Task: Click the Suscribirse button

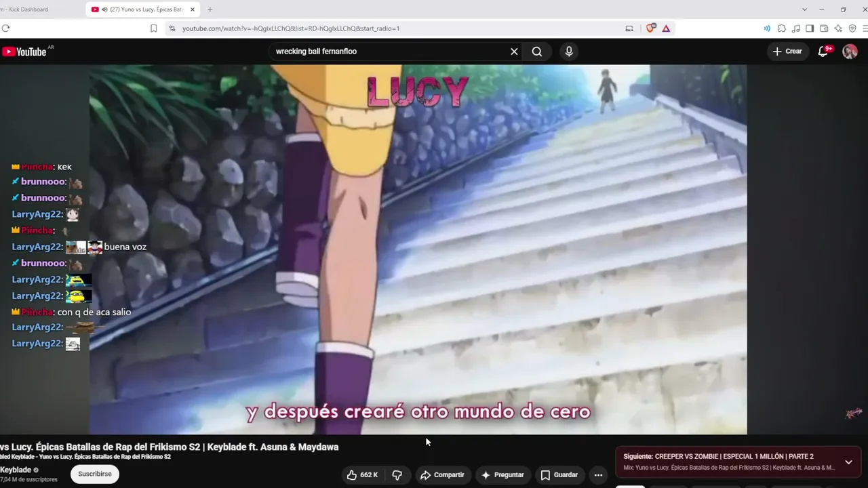Action: point(95,474)
